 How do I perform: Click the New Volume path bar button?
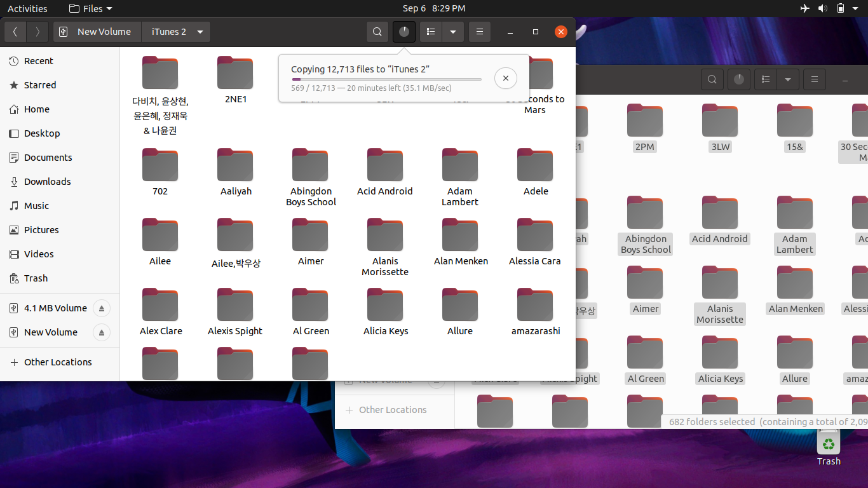[97, 32]
